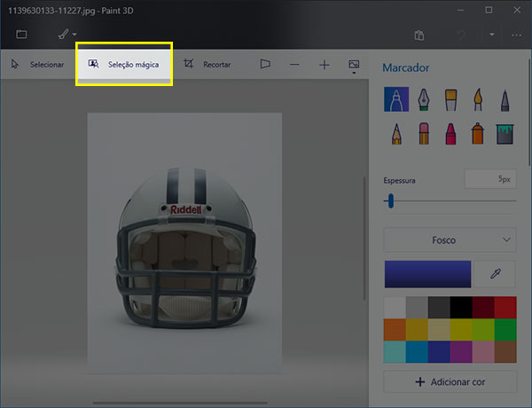
Task: Click the current blue color preview
Action: 427,274
